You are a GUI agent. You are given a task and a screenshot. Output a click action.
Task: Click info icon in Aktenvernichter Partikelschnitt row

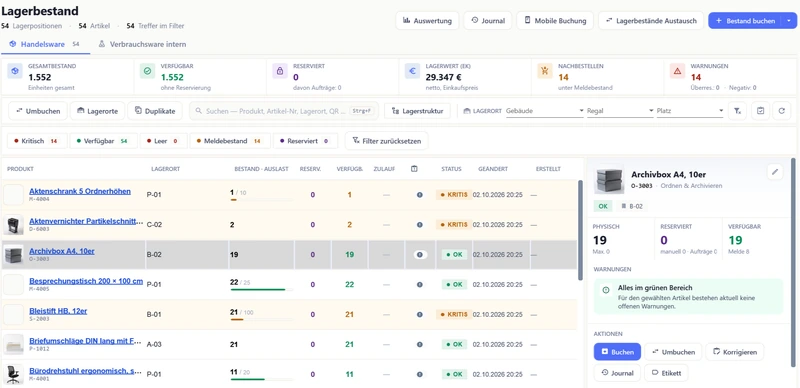point(419,225)
